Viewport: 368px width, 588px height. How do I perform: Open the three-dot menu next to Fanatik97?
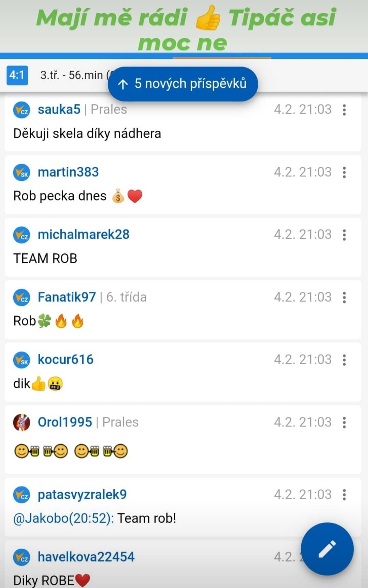point(344,297)
